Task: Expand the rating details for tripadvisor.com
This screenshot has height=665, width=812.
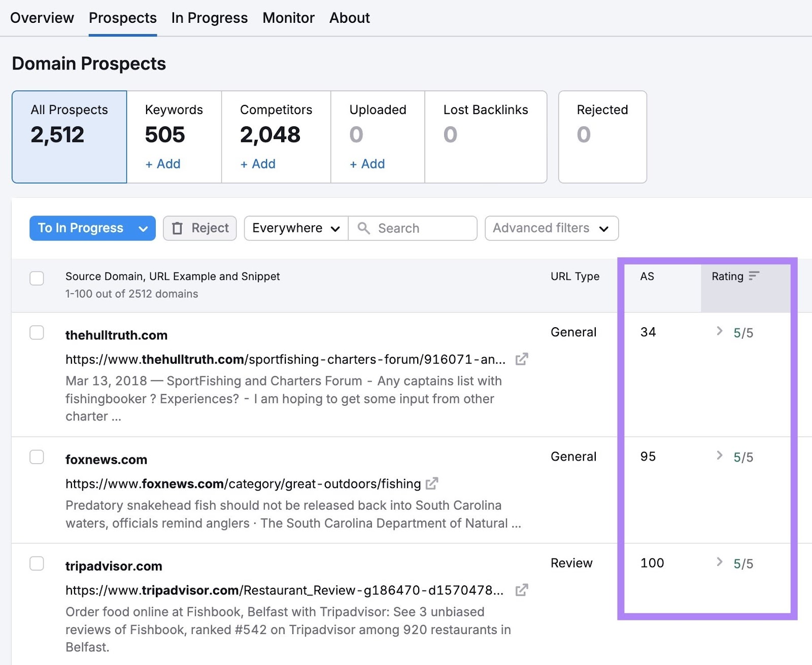Action: tap(719, 563)
